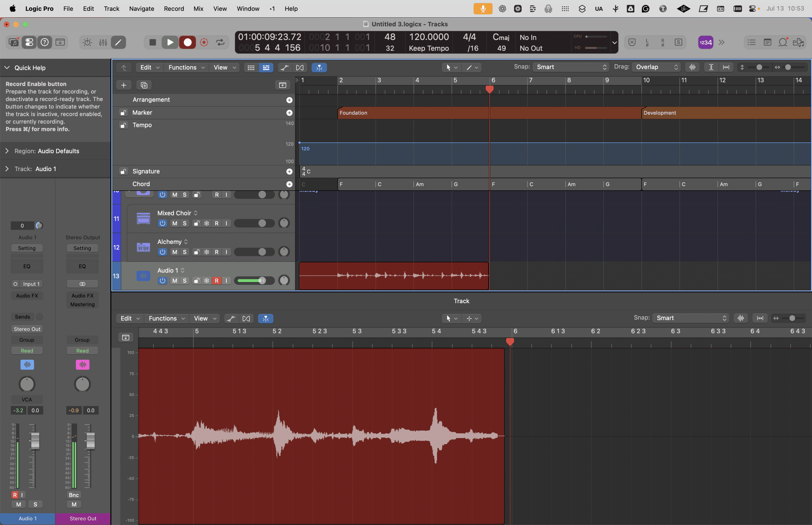Click the Waveform Zoom button in Tracks area
812x525 pixels.
692,67
